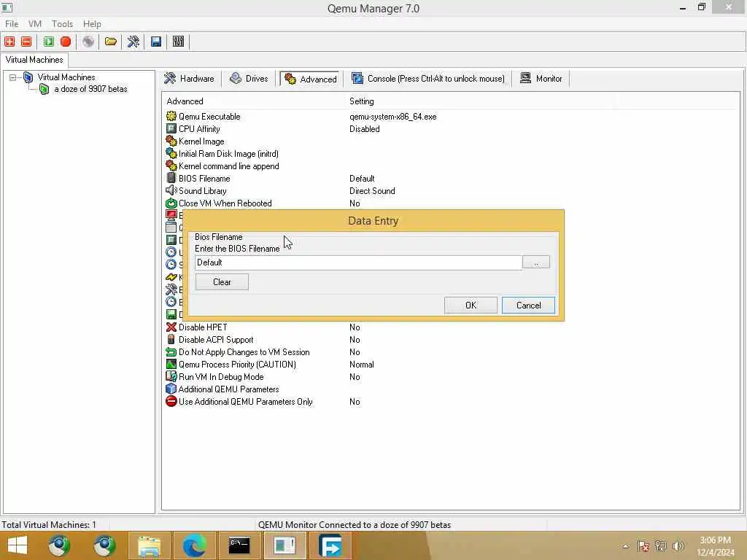This screenshot has width=747, height=560.
Task: Open the command prompt taskbar icon
Action: (239, 545)
